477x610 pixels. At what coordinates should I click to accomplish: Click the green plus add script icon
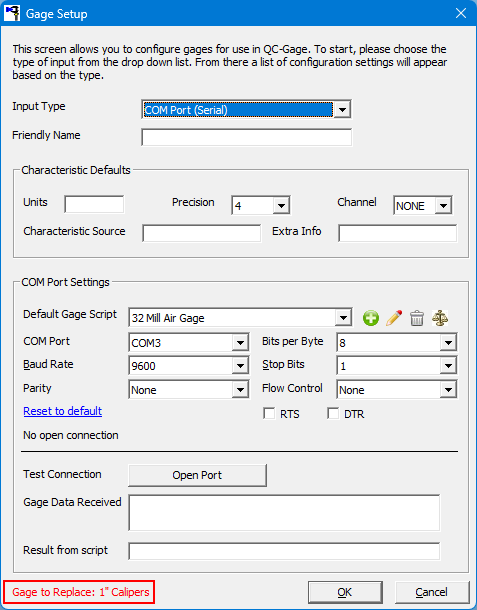[x=371, y=318]
